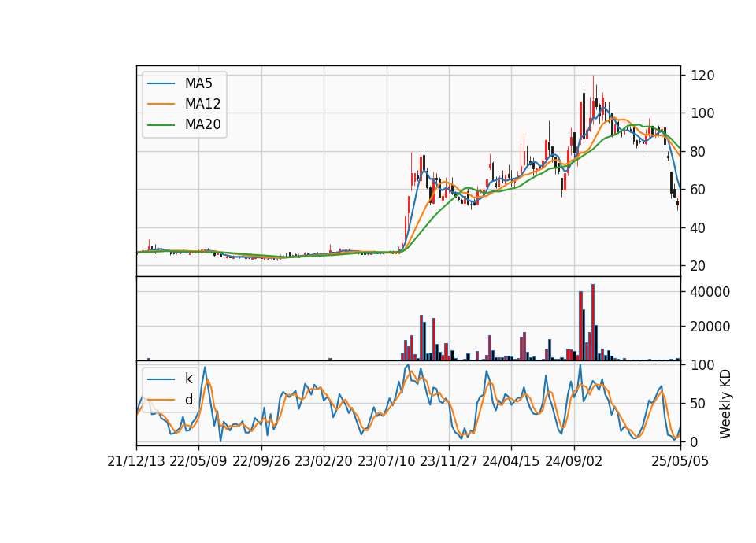Click the 23/02/20 date tick label
The image size is (756, 543).
(324, 461)
